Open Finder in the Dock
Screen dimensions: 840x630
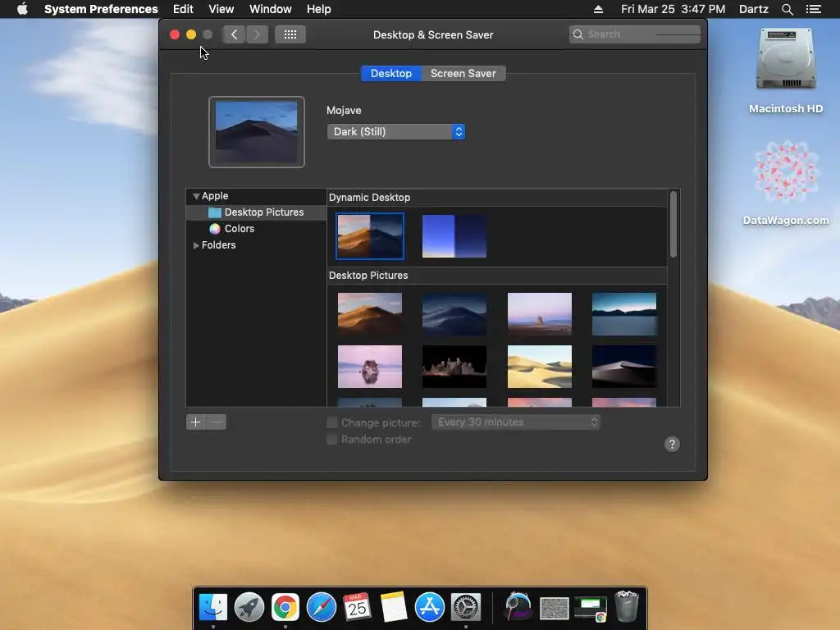click(213, 607)
